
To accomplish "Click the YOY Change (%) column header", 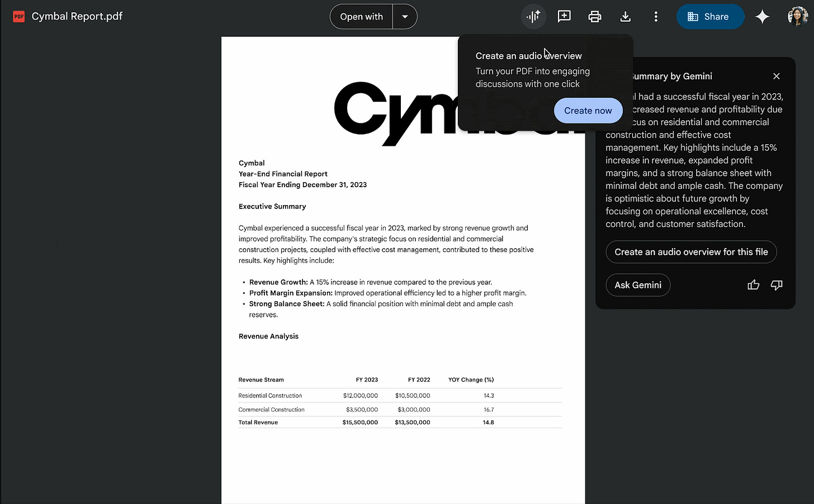I will pos(471,380).
